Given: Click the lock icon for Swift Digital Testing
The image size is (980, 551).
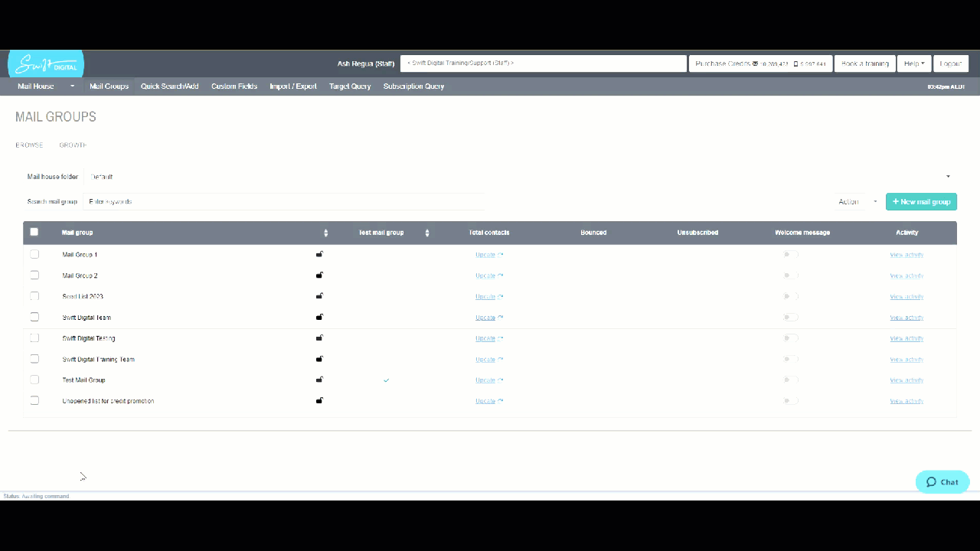Looking at the screenshot, I should pyautogui.click(x=319, y=337).
